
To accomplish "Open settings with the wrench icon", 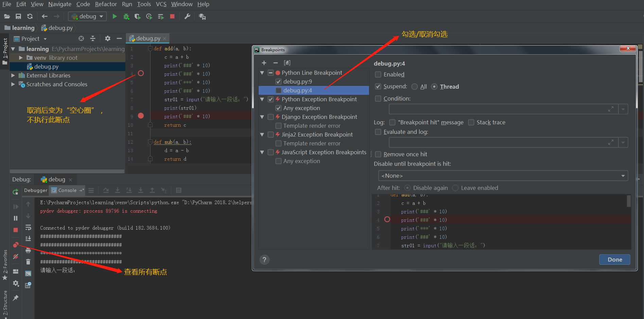I will point(187,16).
